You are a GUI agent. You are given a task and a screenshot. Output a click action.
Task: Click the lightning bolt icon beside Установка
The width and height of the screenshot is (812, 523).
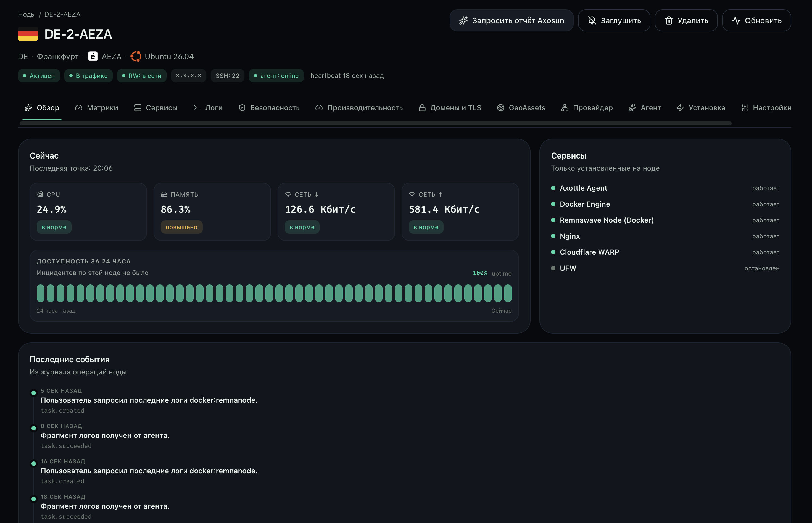(680, 108)
